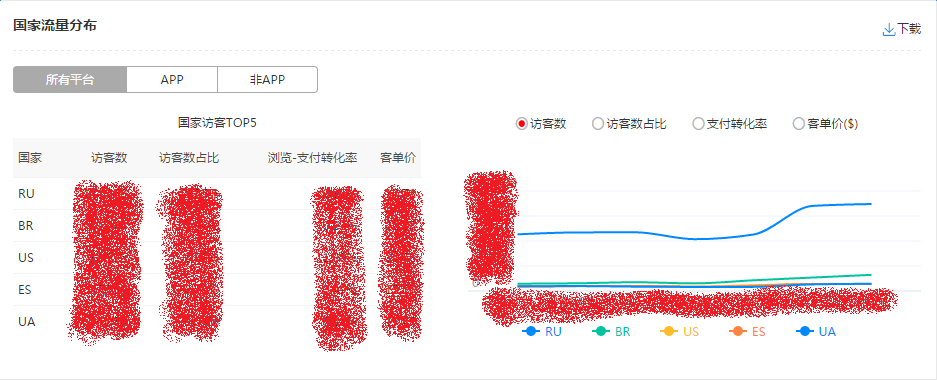Image resolution: width=937 pixels, height=380 pixels.
Task: Switch to the APP tab
Action: (x=172, y=79)
